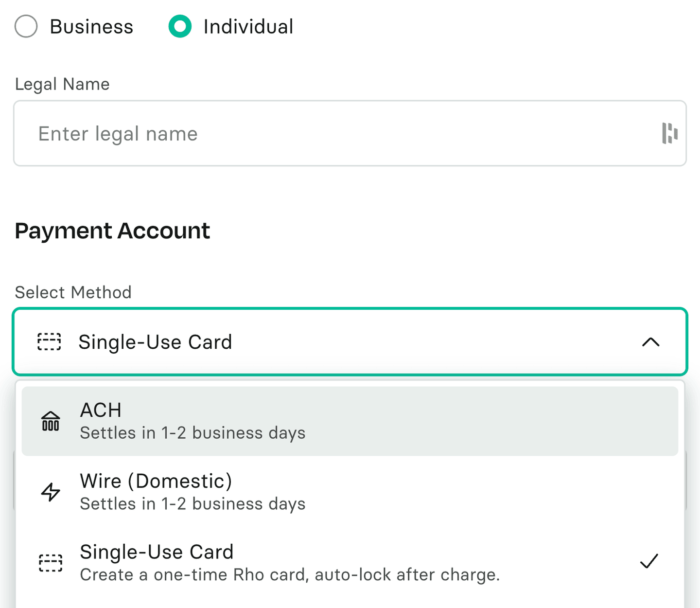Image resolution: width=700 pixels, height=608 pixels.
Task: Click the one-time Rho card description
Action: 290,575
